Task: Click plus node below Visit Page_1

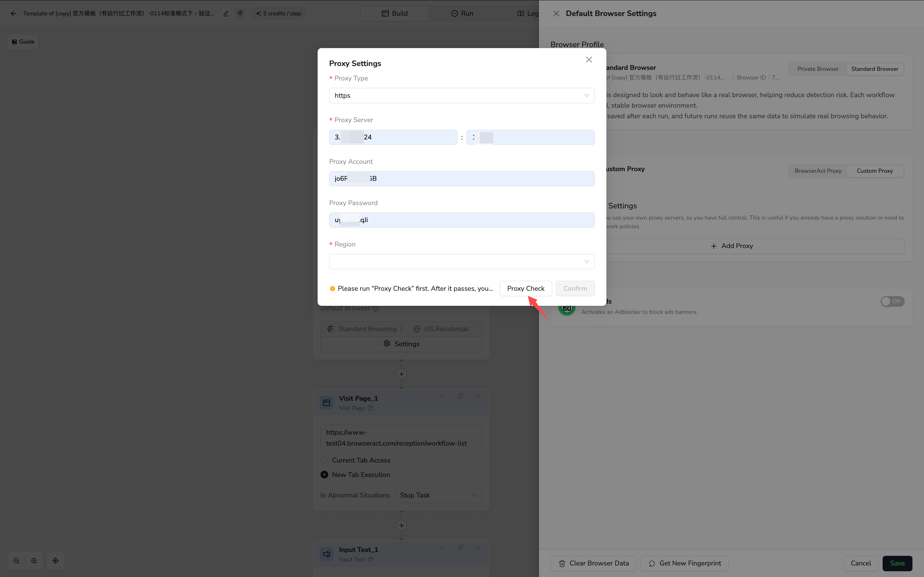Action: pos(401,525)
